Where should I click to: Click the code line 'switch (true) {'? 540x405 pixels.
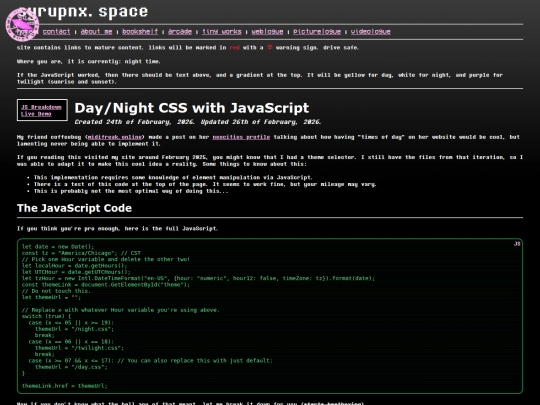coord(46,316)
